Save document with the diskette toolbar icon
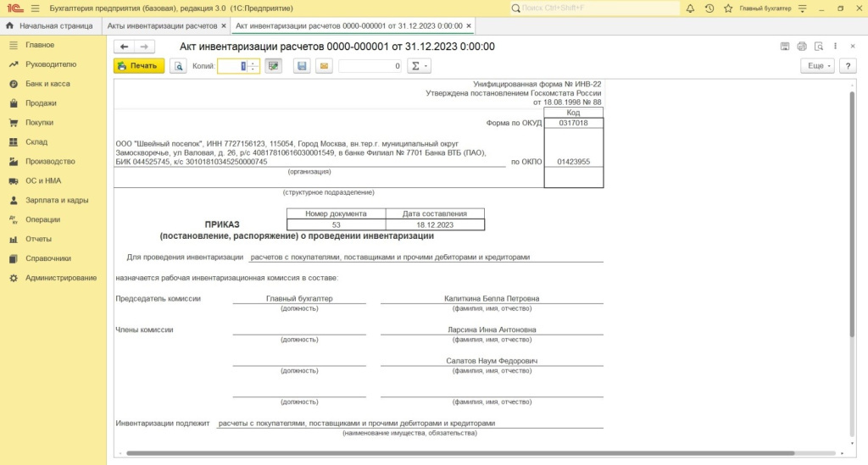This screenshot has height=465, width=868. (x=302, y=66)
